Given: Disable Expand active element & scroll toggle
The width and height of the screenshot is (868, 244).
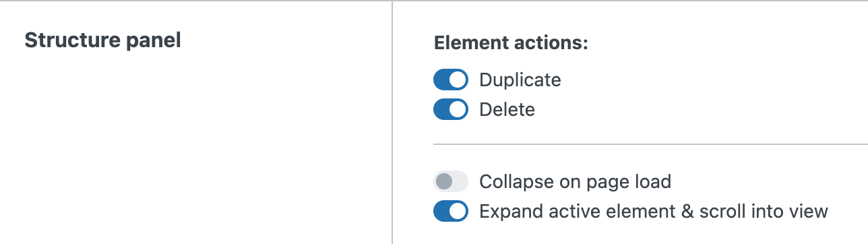Looking at the screenshot, I should 450,212.
